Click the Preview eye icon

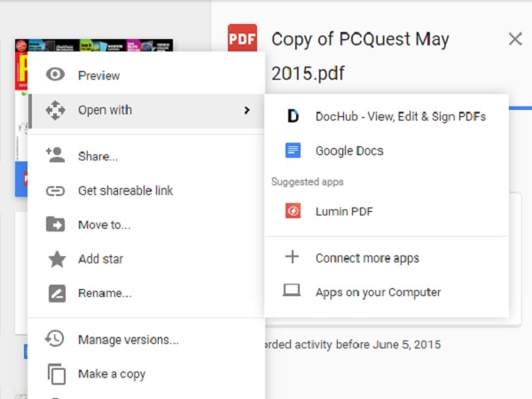55,74
